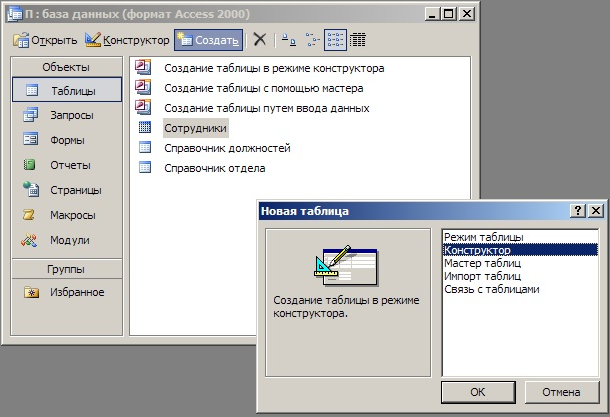This screenshot has width=610, height=417.
Task: Click the Объекты header button
Action: 67,67
